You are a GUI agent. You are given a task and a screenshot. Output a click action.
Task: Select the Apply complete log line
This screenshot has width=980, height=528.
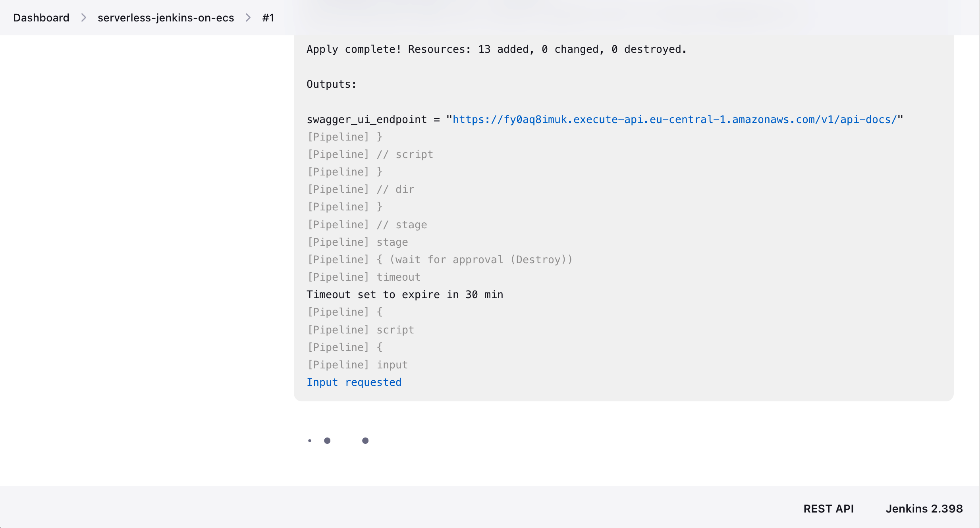coord(496,49)
